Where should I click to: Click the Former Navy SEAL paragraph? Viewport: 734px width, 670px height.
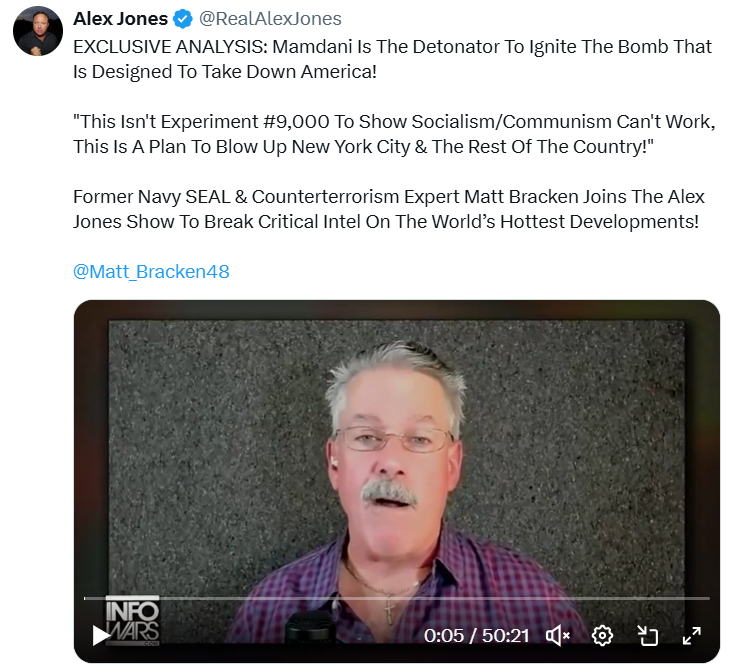click(389, 209)
